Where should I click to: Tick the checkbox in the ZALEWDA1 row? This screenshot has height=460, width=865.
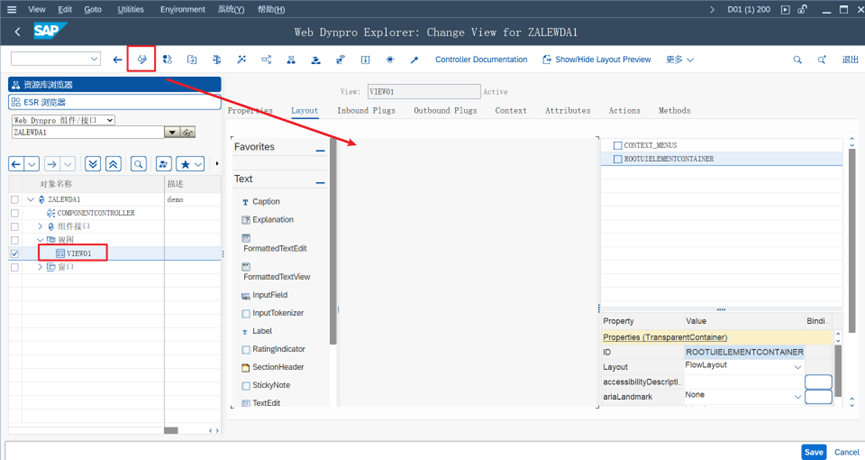pyautogui.click(x=15, y=200)
